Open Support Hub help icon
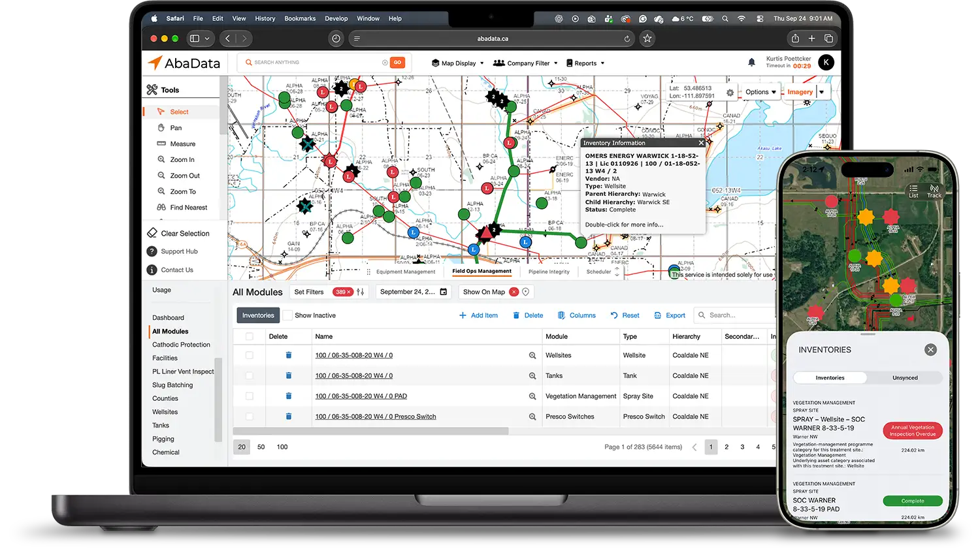980x551 pixels. click(x=152, y=251)
